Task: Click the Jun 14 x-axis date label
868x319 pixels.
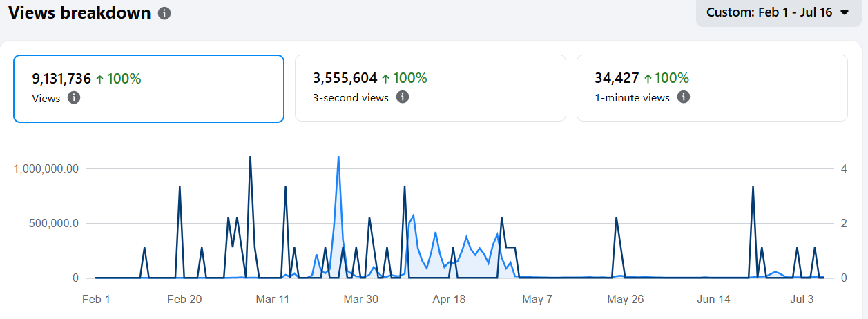Action: 714,299
